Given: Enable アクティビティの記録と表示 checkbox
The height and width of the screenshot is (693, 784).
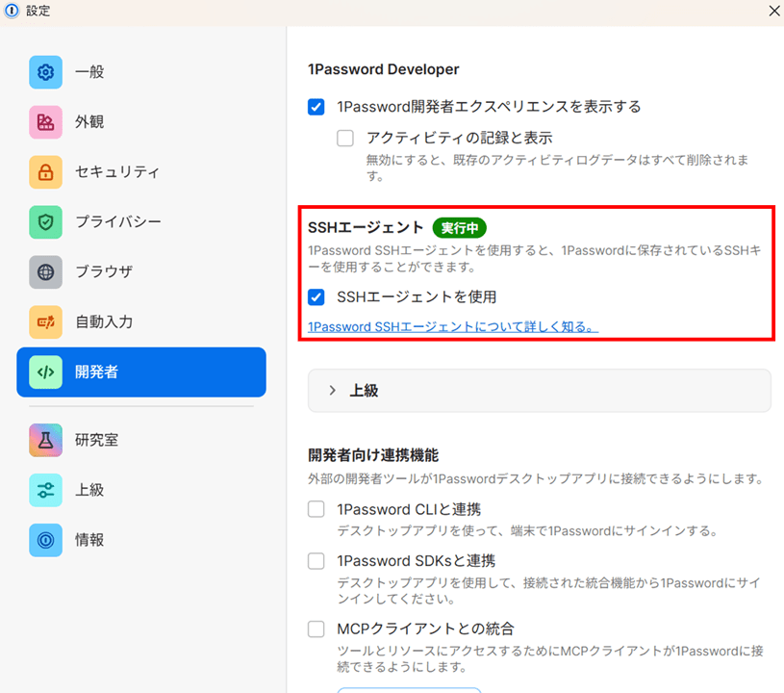Looking at the screenshot, I should (x=345, y=138).
